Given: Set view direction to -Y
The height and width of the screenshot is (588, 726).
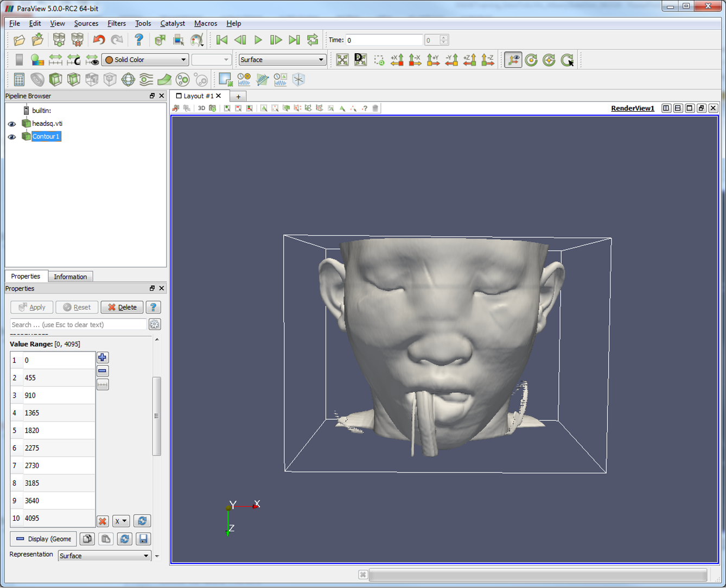Looking at the screenshot, I should pyautogui.click(x=451, y=60).
